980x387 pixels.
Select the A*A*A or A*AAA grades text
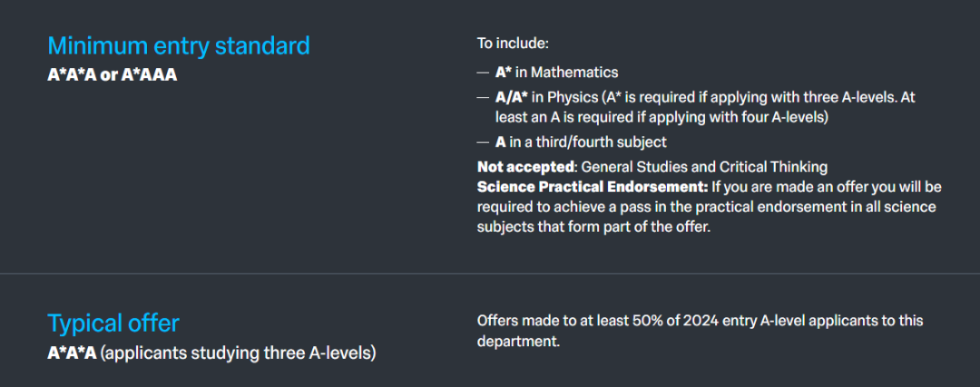tap(113, 75)
